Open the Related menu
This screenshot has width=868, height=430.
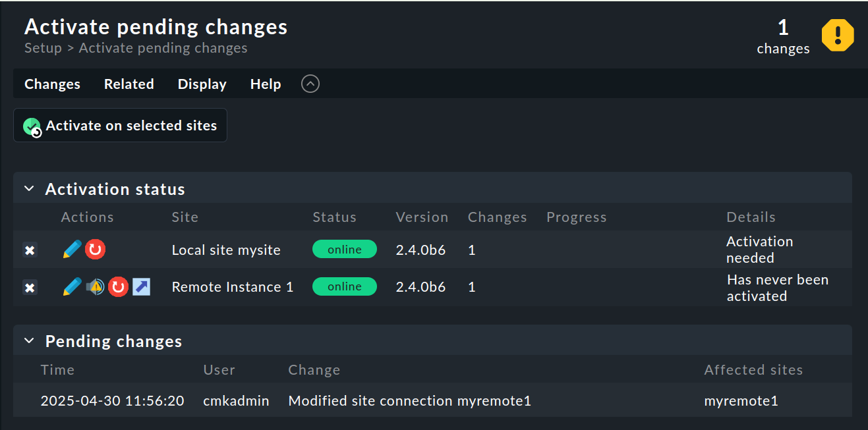click(x=129, y=84)
